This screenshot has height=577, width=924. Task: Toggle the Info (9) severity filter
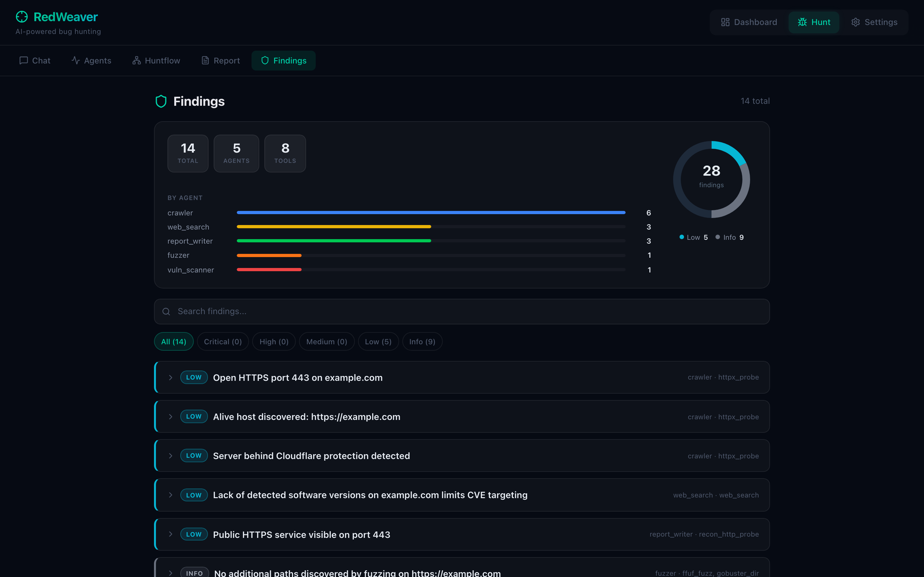(x=422, y=341)
